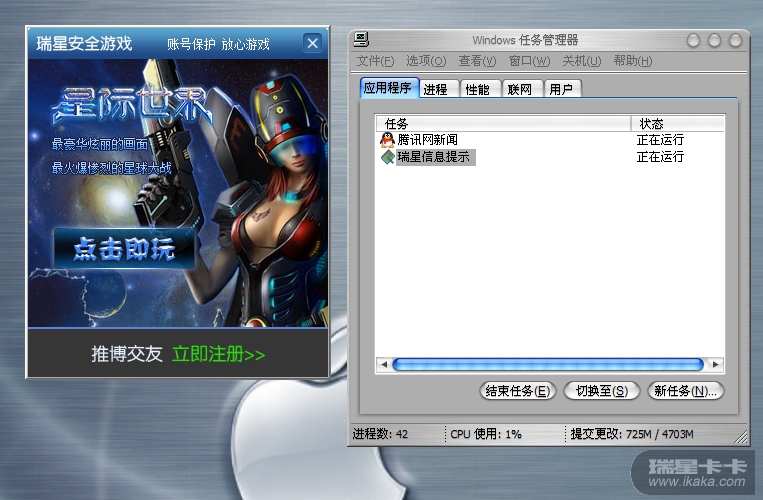763x500 pixels.
Task: Click the green diamond icon beside 瑞星信息提示
Action: (x=388, y=157)
